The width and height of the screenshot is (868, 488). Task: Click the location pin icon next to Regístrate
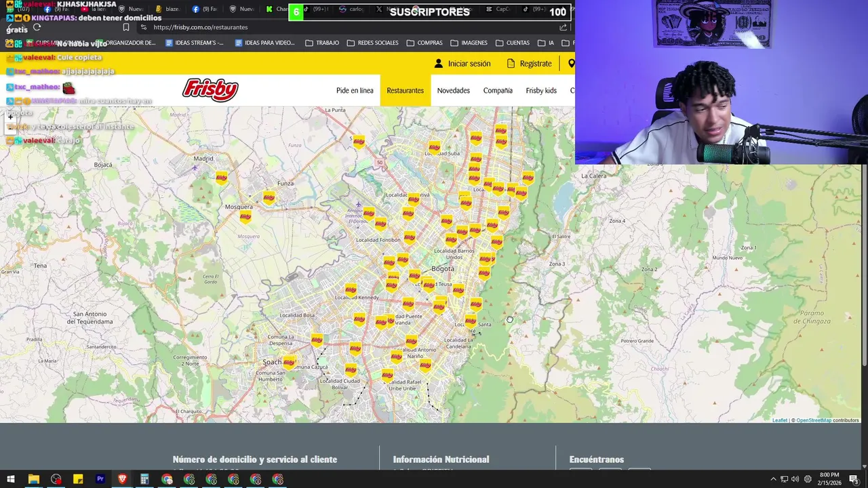pos(571,63)
